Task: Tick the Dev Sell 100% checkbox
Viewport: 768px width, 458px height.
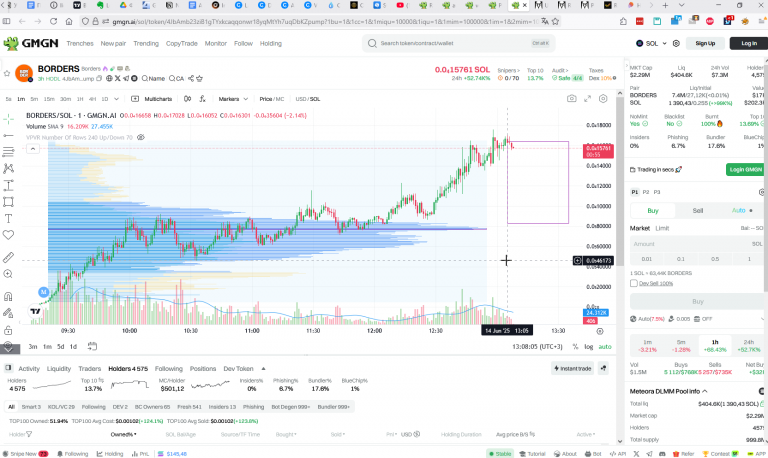Action: tap(633, 283)
